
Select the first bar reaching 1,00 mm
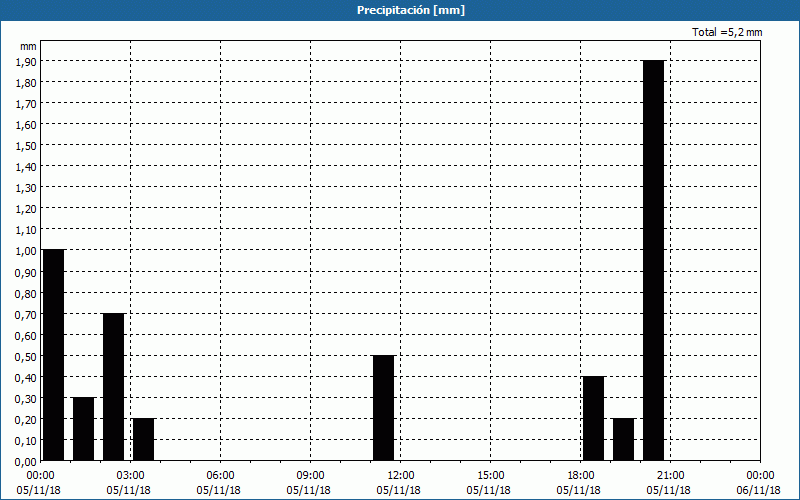coord(54,355)
